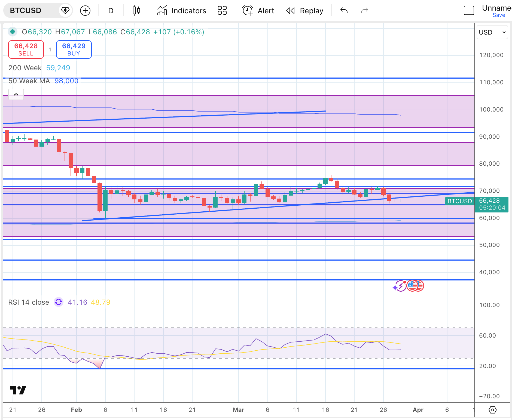
Task: Open time axis settings hexagon icon
Action: coord(492,410)
